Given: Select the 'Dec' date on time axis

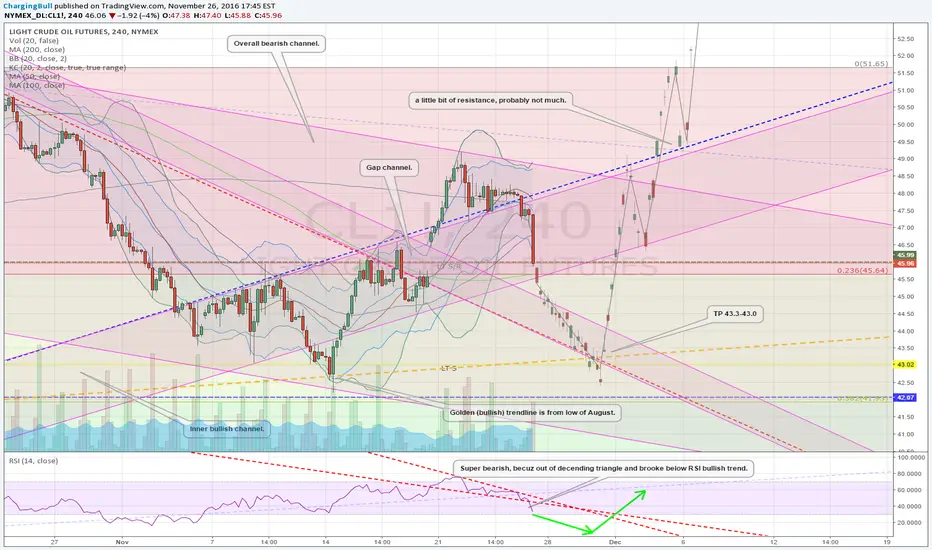Looking at the screenshot, I should pyautogui.click(x=615, y=542).
